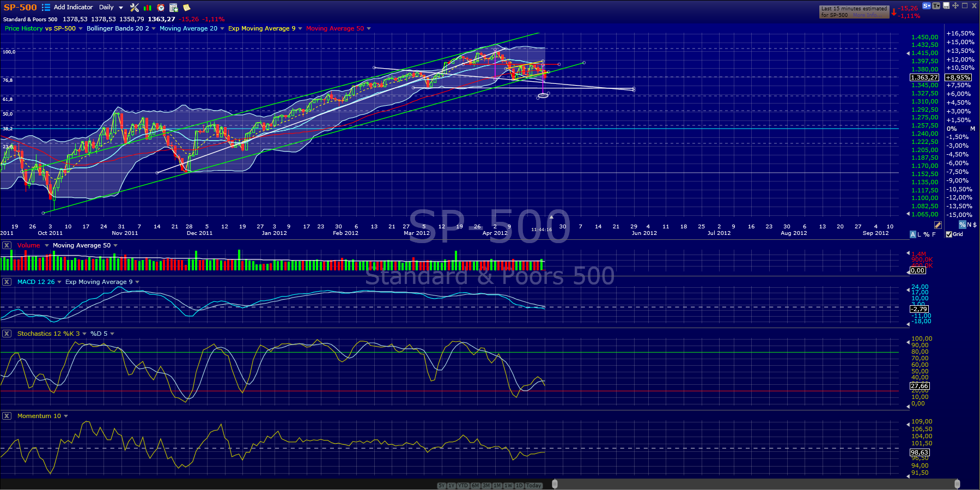Click the four-arrow move icon
This screenshot has height=490, width=980.
pos(955,5)
